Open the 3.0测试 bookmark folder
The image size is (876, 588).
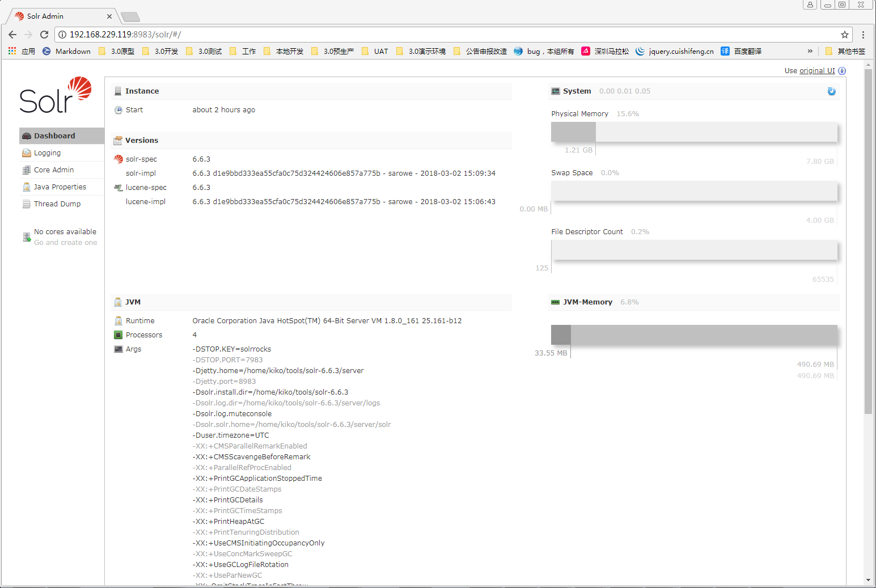click(x=204, y=51)
